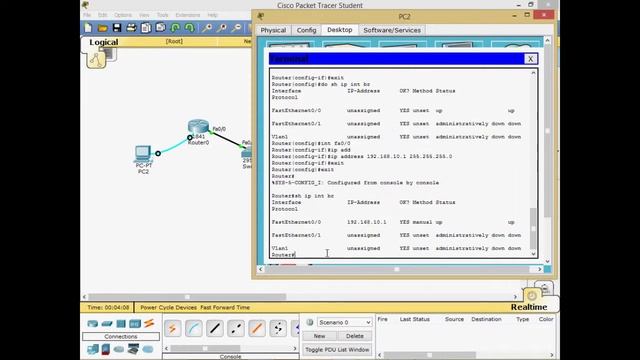Open a file with the folder icon
The height and width of the screenshot is (360, 640).
(x=102, y=28)
